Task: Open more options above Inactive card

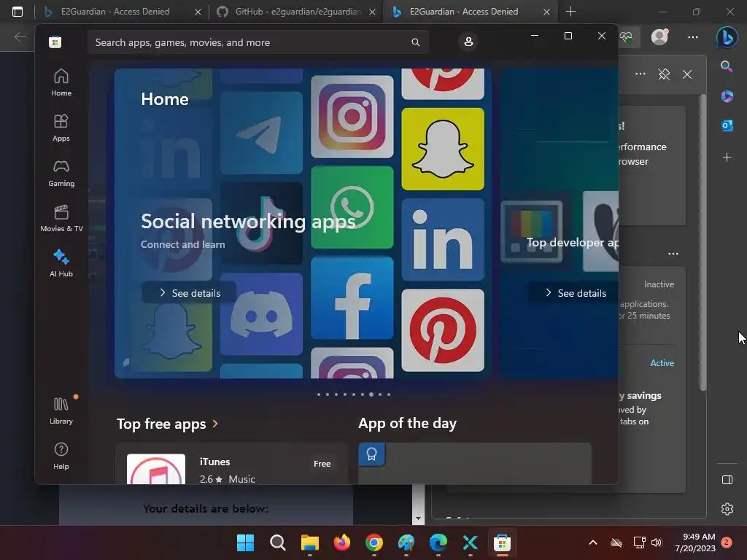Action: (x=673, y=254)
